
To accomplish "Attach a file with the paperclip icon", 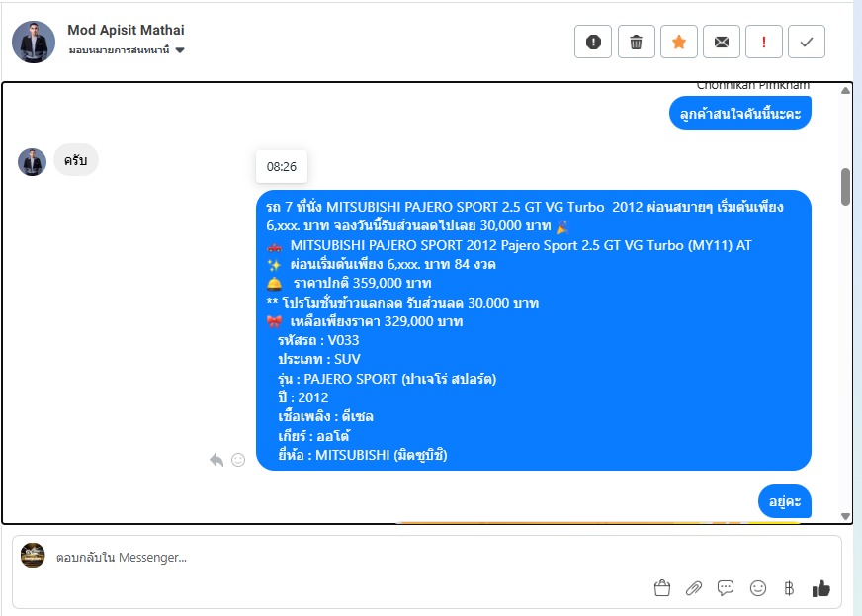I will [694, 588].
